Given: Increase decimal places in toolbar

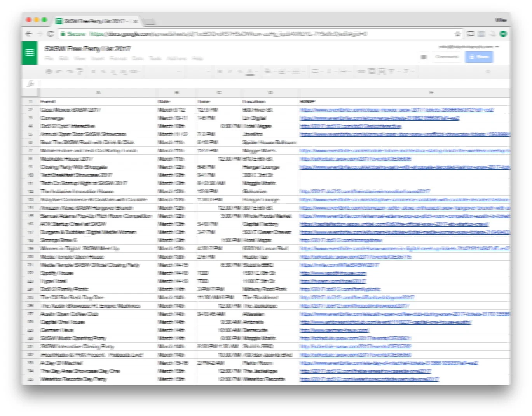Looking at the screenshot, I should pyautogui.click(x=123, y=72).
